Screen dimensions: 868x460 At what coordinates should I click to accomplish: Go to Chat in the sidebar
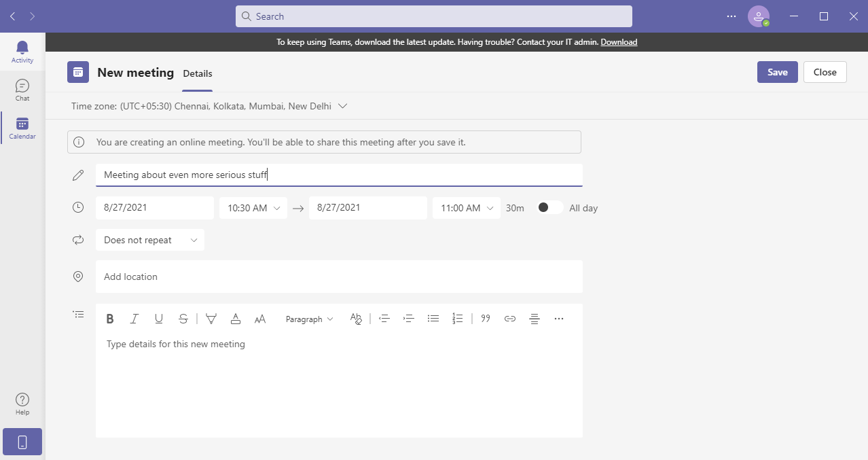[x=22, y=90]
